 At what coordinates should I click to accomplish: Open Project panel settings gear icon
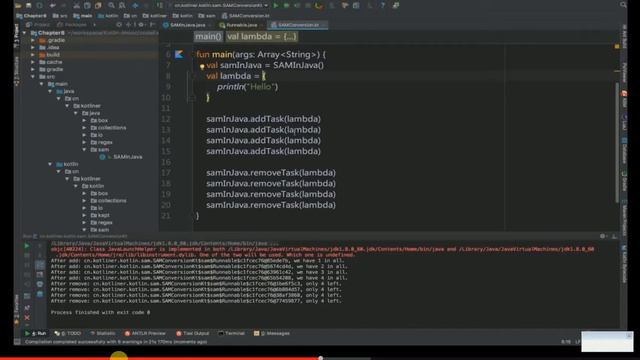141,25
